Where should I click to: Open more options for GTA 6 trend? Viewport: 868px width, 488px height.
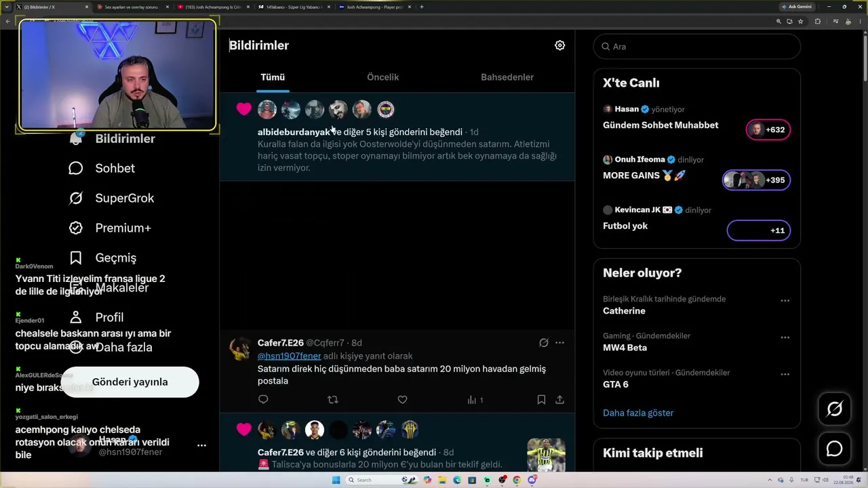pos(785,373)
